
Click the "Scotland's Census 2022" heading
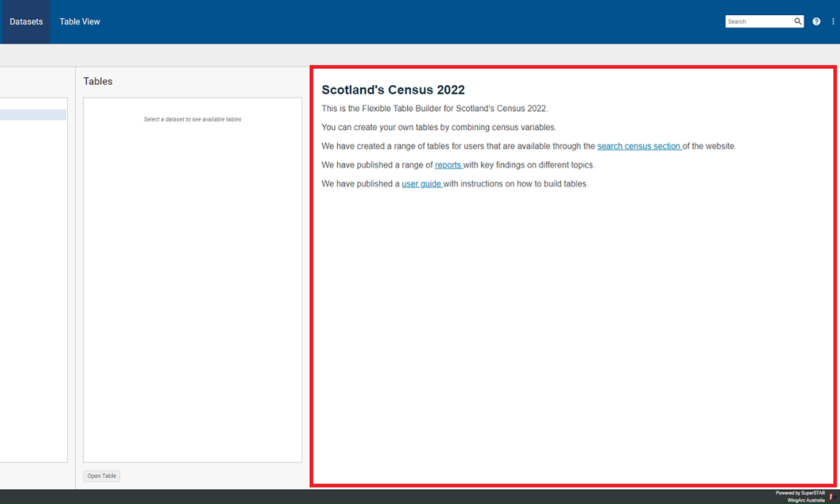pos(393,90)
